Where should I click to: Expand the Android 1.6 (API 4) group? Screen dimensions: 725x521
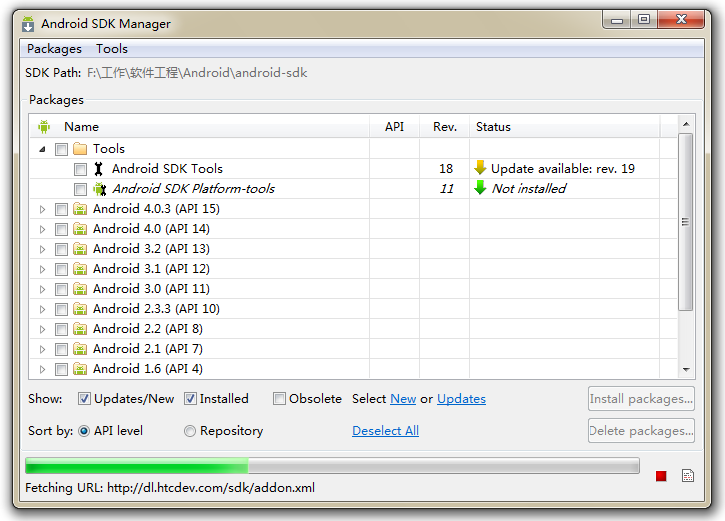coord(43,369)
